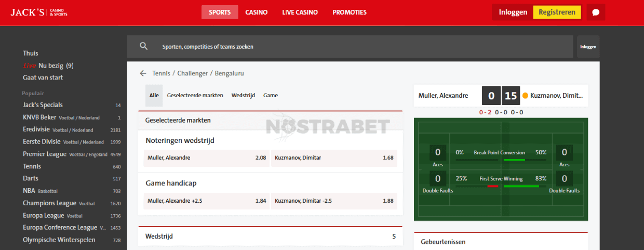Screen dimensions: 644x250
Task: Open Darts in the sidebar
Action: click(x=72, y=178)
